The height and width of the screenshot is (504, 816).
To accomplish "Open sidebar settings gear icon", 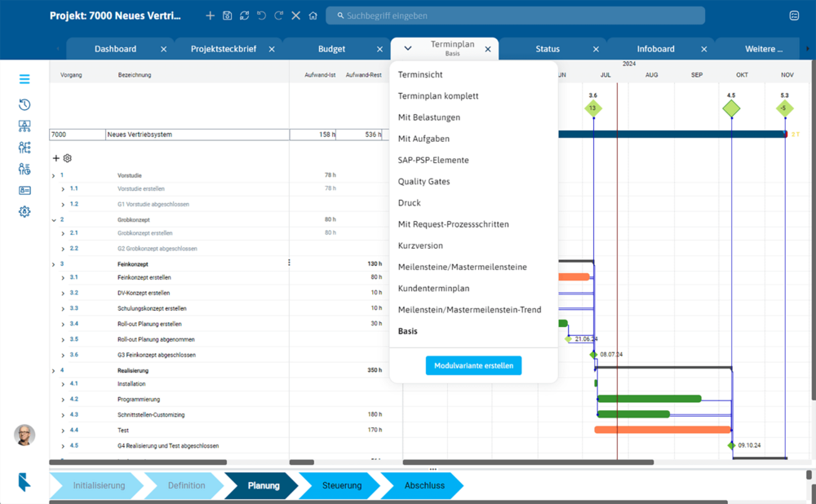I will (24, 211).
